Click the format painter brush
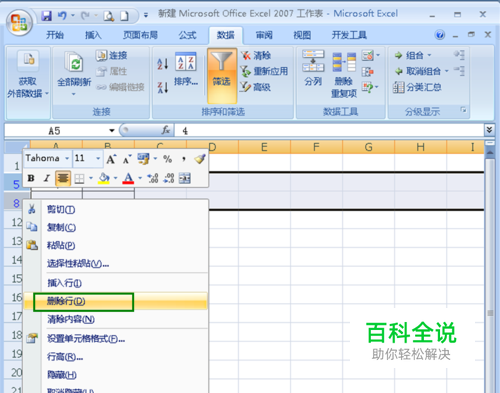Viewport: 500px width, 393px height. (200, 159)
